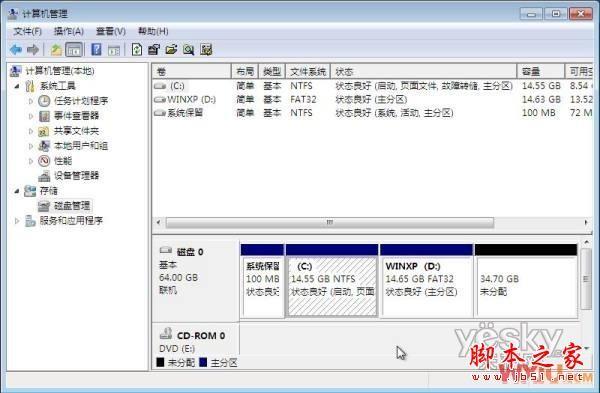Screen dimensions: 600x393
Task: Click the 系统保留 volume drive icon
Action: click(160, 113)
